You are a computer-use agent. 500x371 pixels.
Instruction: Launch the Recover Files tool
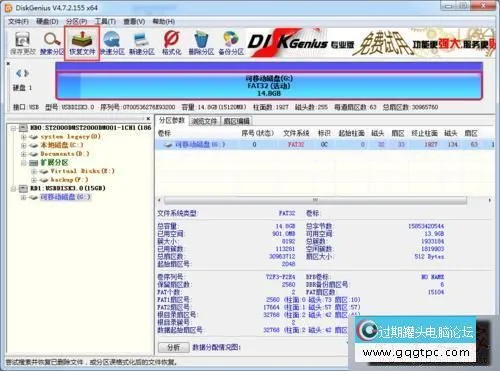click(82, 43)
